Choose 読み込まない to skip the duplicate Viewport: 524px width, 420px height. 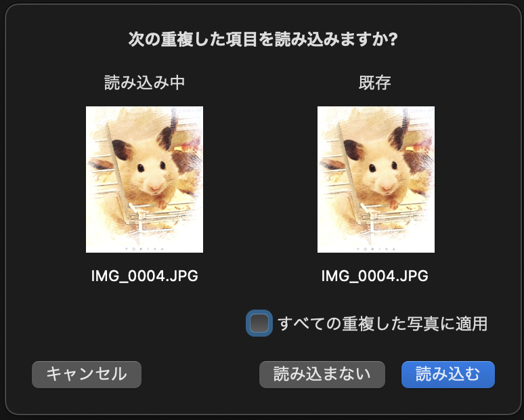[x=322, y=374]
